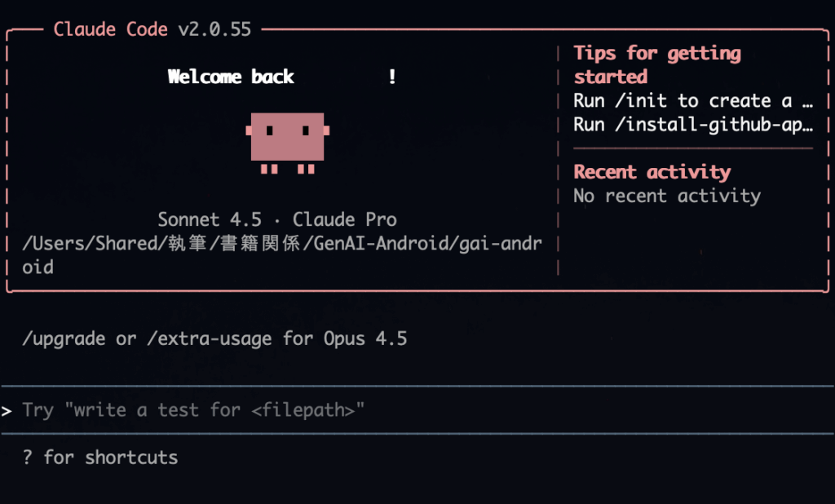Click the Claude Code pixel mascot icon
The height and width of the screenshot is (504, 835).
pyautogui.click(x=288, y=139)
